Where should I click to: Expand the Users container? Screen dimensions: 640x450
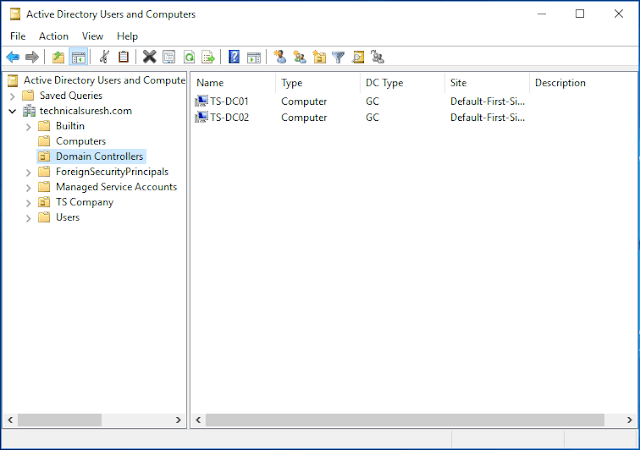coord(28,218)
